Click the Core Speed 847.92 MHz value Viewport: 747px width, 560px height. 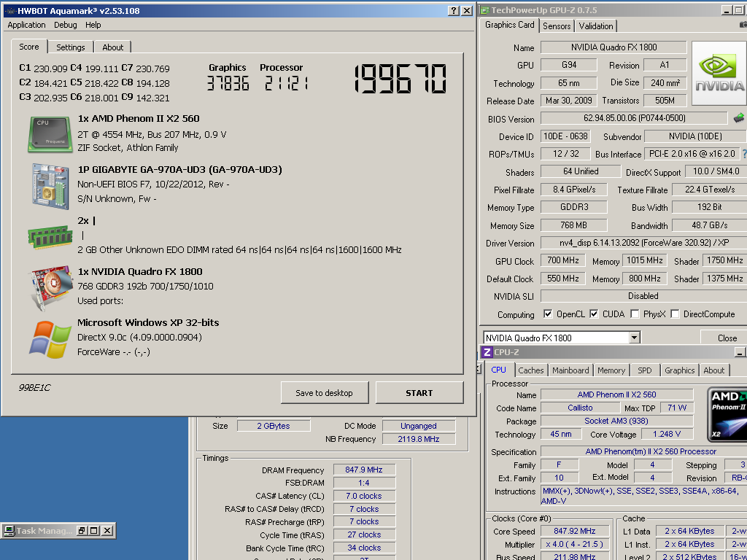click(x=575, y=531)
